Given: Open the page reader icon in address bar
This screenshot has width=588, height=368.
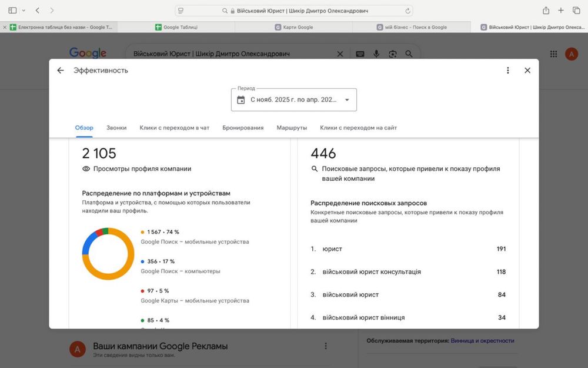Looking at the screenshot, I should [x=181, y=11].
